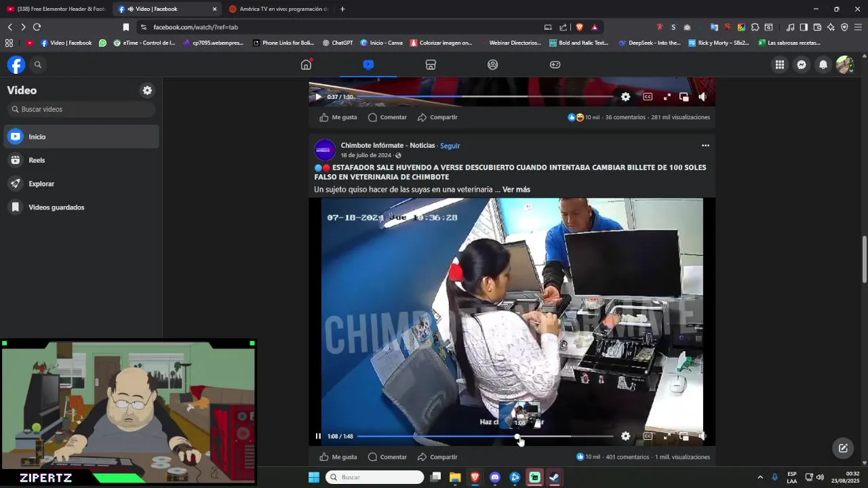Screen dimensions: 868x488
Task: Enter fullscreen on the 1:08 video
Action: click(667, 436)
